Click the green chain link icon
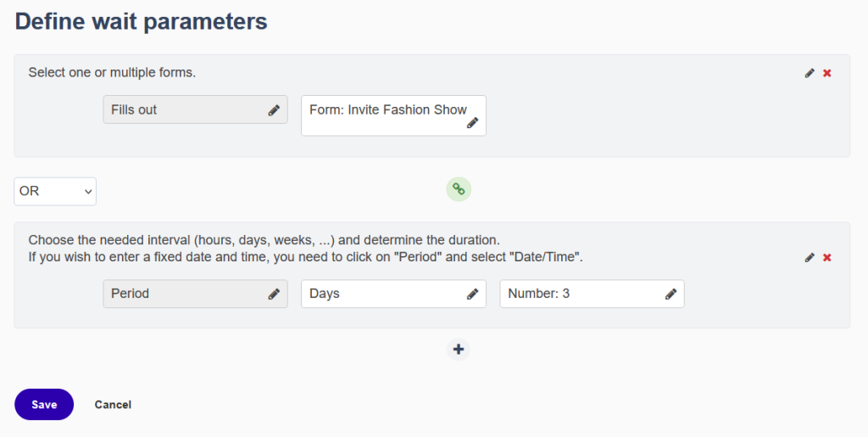The image size is (868, 437). pos(459,189)
